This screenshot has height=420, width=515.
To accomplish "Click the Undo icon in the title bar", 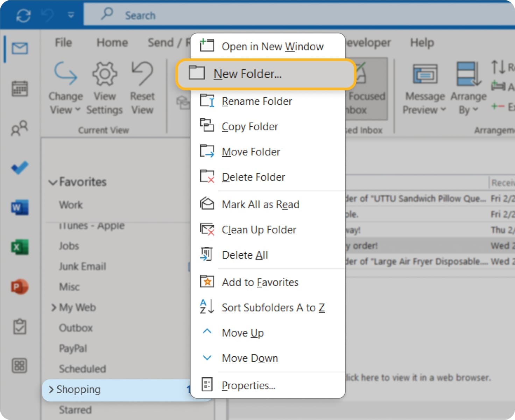I will pyautogui.click(x=47, y=14).
